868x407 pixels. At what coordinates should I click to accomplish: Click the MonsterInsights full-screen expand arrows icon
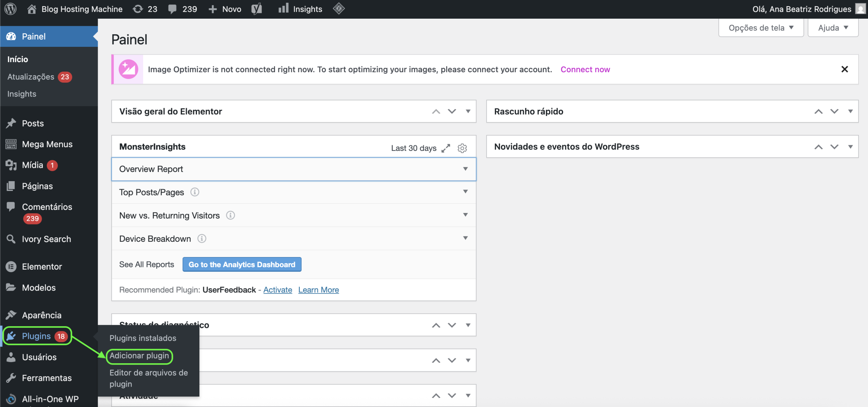(446, 148)
